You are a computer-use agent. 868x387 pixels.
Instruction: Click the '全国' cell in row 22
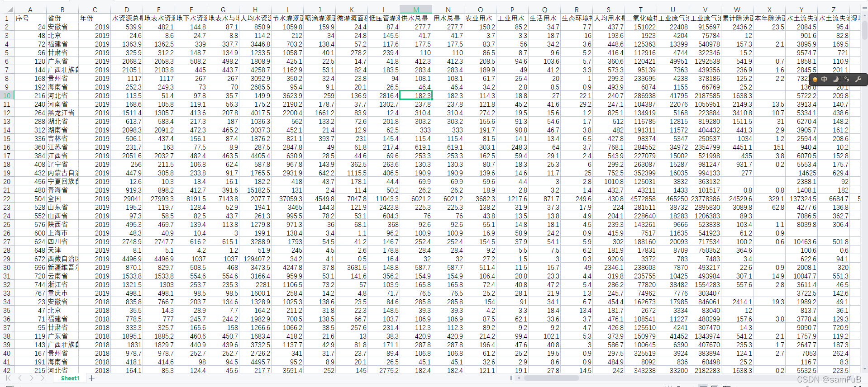coord(62,198)
